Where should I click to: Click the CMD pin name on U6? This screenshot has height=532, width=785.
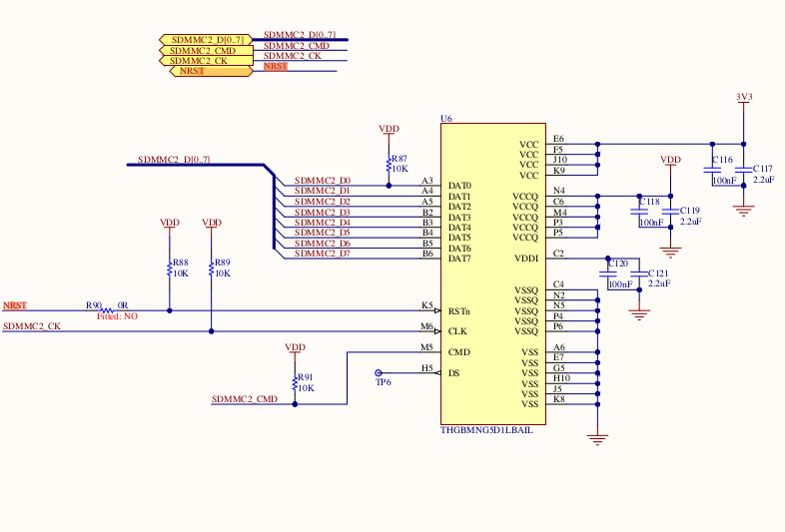click(459, 352)
